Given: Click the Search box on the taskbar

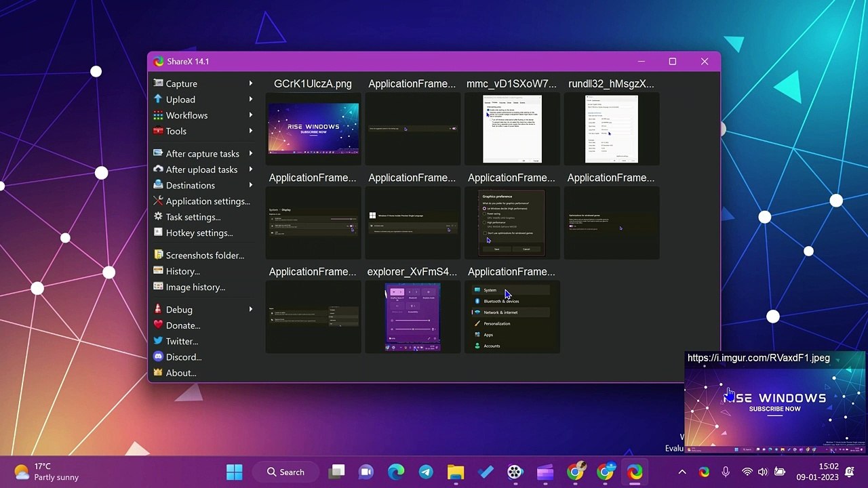Looking at the screenshot, I should 286,472.
